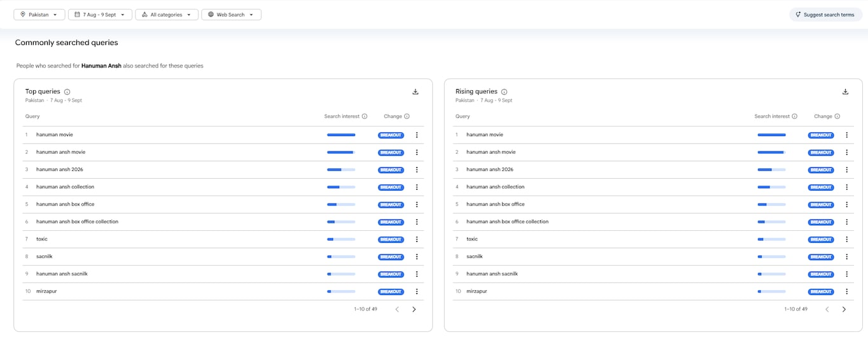Open more options for toxic in Rising queries

point(846,240)
